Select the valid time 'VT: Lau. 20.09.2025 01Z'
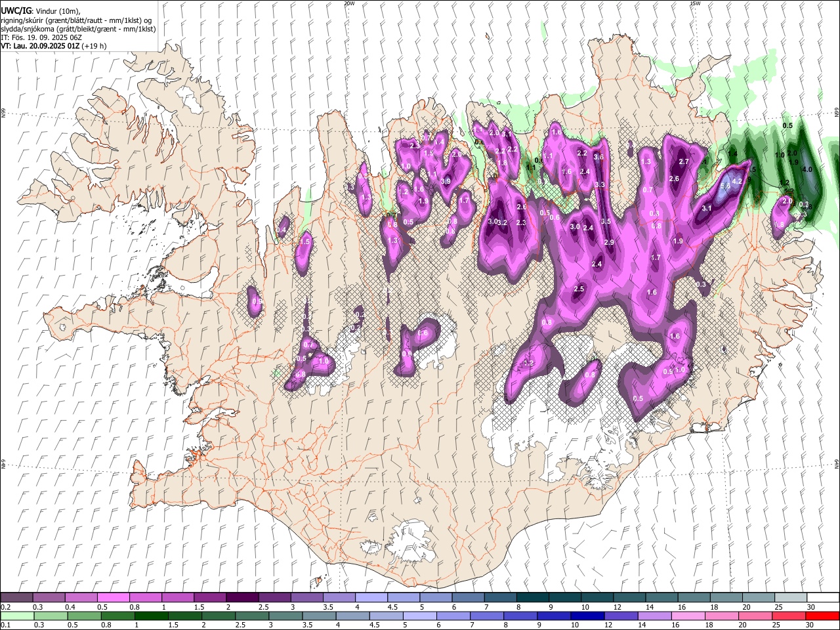This screenshot has width=840, height=630. pyautogui.click(x=40, y=46)
